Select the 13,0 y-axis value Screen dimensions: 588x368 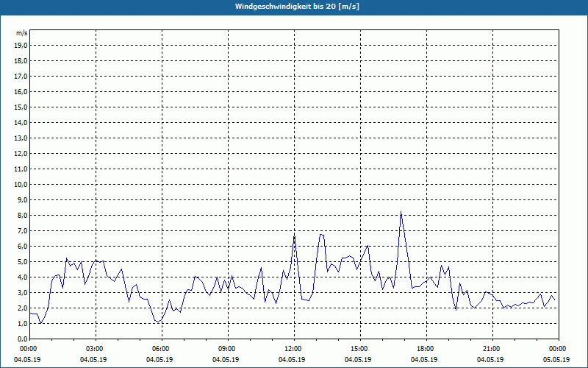pyautogui.click(x=21, y=138)
